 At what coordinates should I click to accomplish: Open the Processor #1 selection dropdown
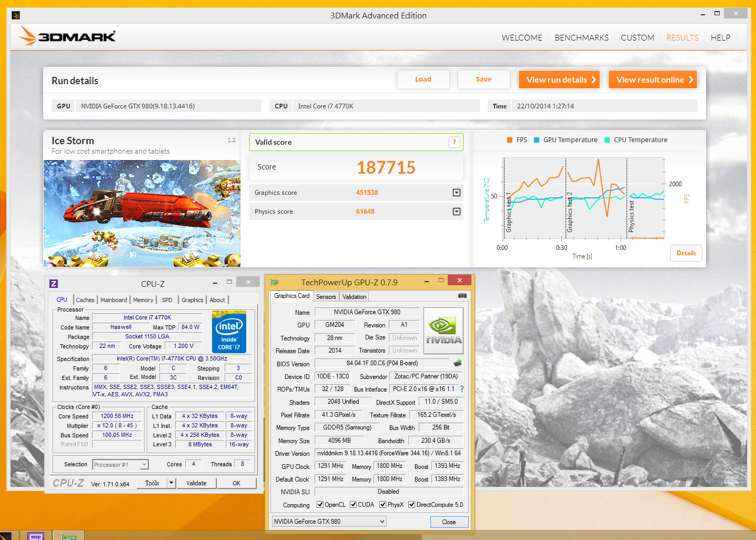click(x=120, y=465)
